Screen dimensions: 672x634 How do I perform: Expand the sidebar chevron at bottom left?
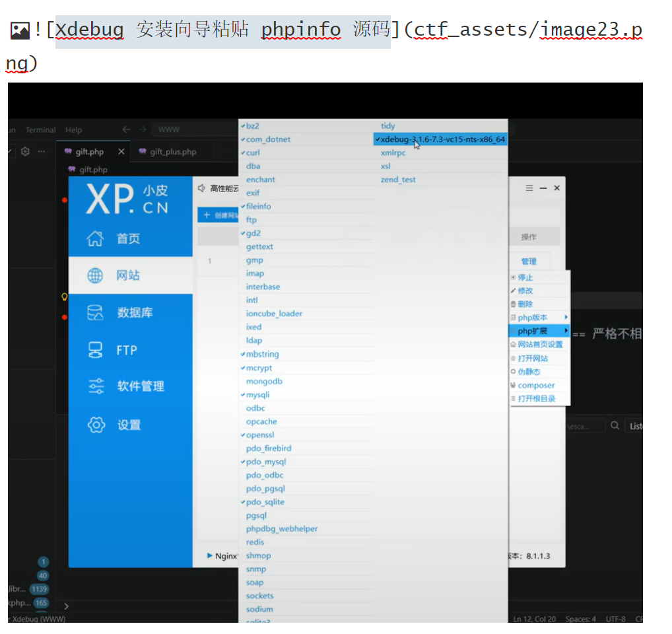click(66, 606)
